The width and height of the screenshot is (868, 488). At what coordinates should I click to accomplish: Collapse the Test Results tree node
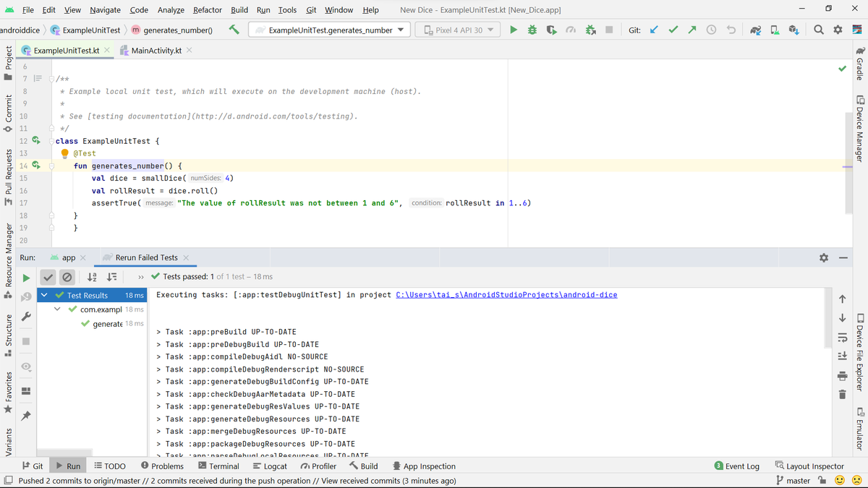46,295
